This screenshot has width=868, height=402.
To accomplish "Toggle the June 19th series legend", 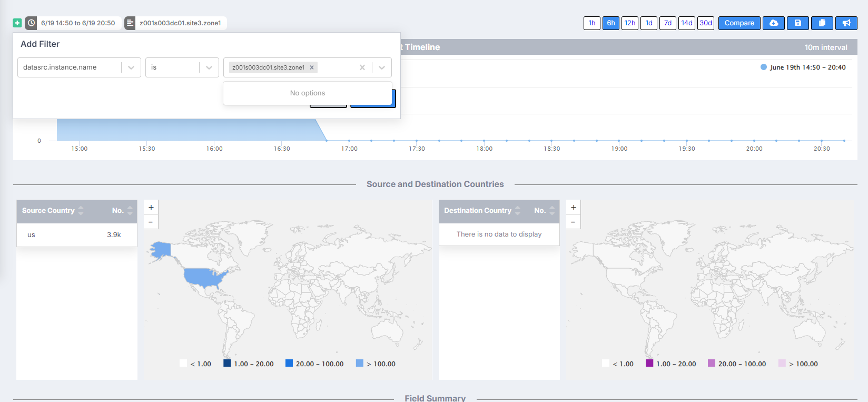I will pos(803,67).
